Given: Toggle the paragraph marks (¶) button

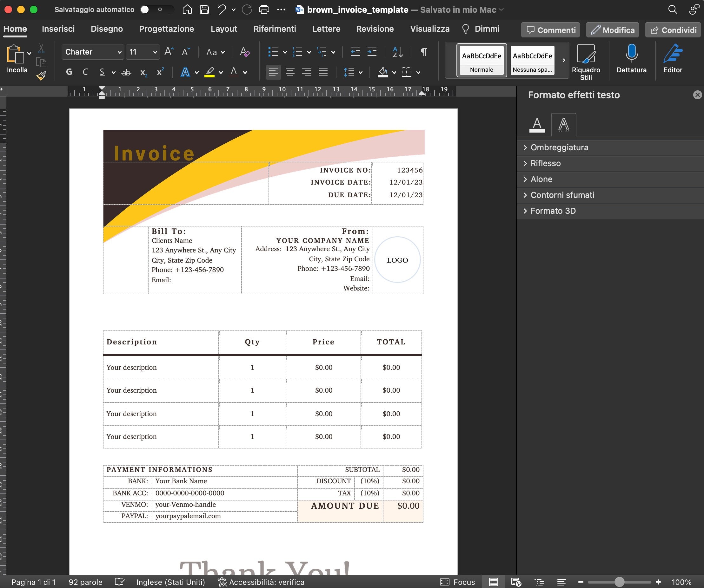Looking at the screenshot, I should click(x=424, y=52).
